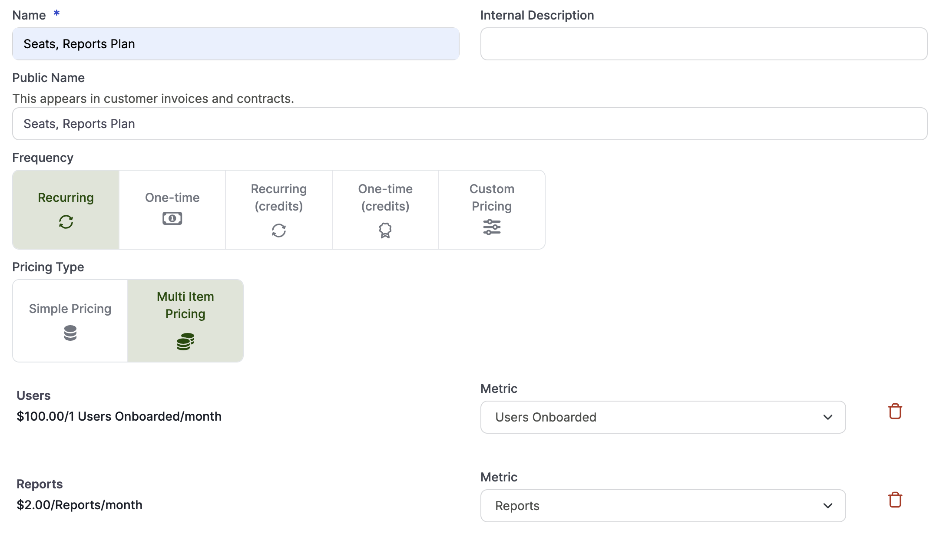Click the One-time banknote icon
This screenshot has width=940, height=560.
172,218
